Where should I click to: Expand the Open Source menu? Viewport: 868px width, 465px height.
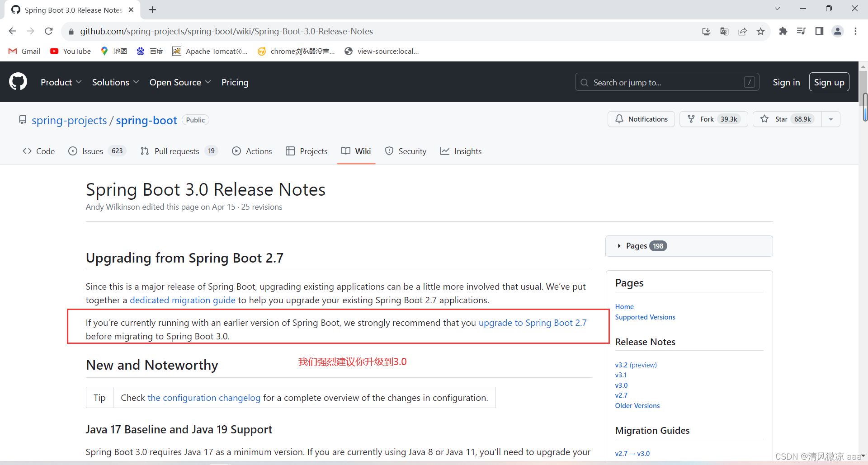coord(180,82)
